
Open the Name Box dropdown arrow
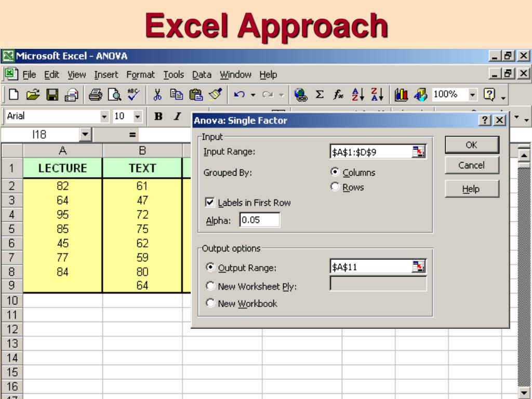point(85,135)
